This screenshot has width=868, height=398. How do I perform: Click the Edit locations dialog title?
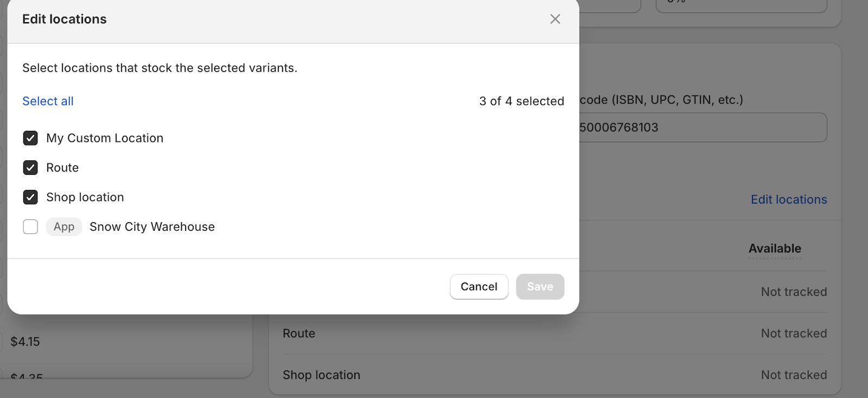65,19
